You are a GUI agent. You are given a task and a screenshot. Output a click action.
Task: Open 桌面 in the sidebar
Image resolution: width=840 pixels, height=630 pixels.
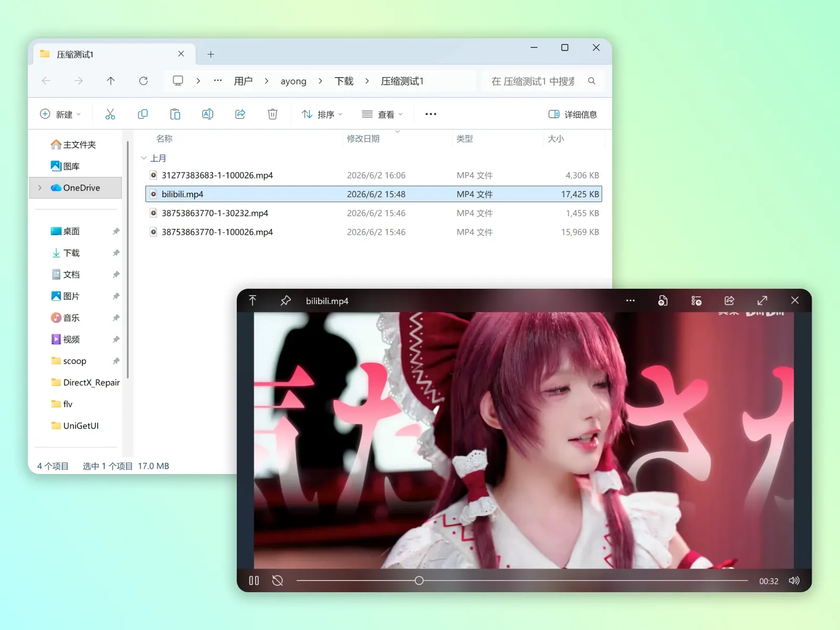(x=66, y=231)
